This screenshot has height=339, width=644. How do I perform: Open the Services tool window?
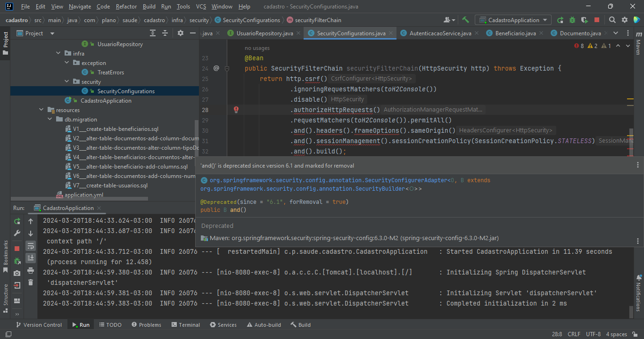click(223, 325)
